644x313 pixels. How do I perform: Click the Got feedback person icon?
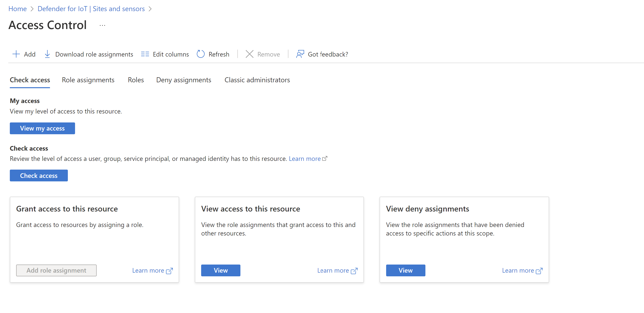coord(300,54)
